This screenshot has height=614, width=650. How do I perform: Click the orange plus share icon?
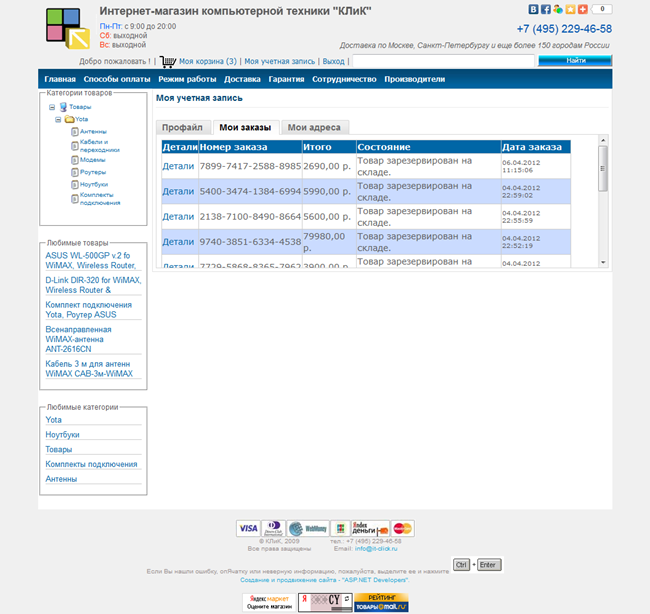tap(583, 9)
